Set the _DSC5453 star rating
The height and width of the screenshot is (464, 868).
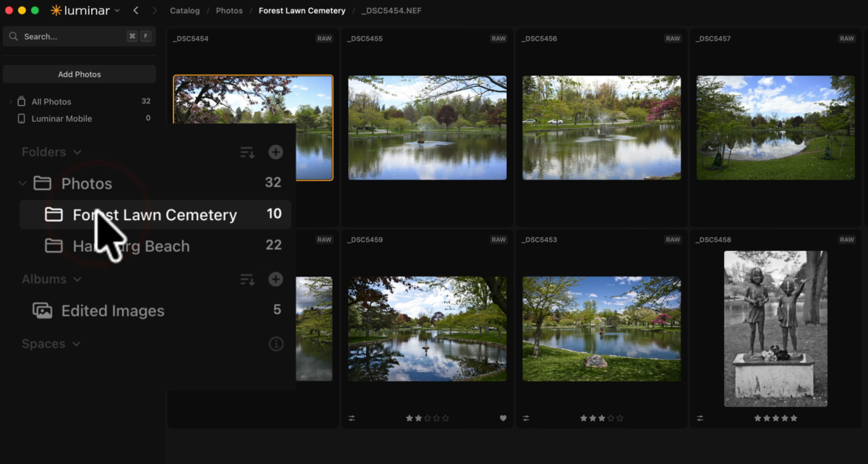[602, 418]
